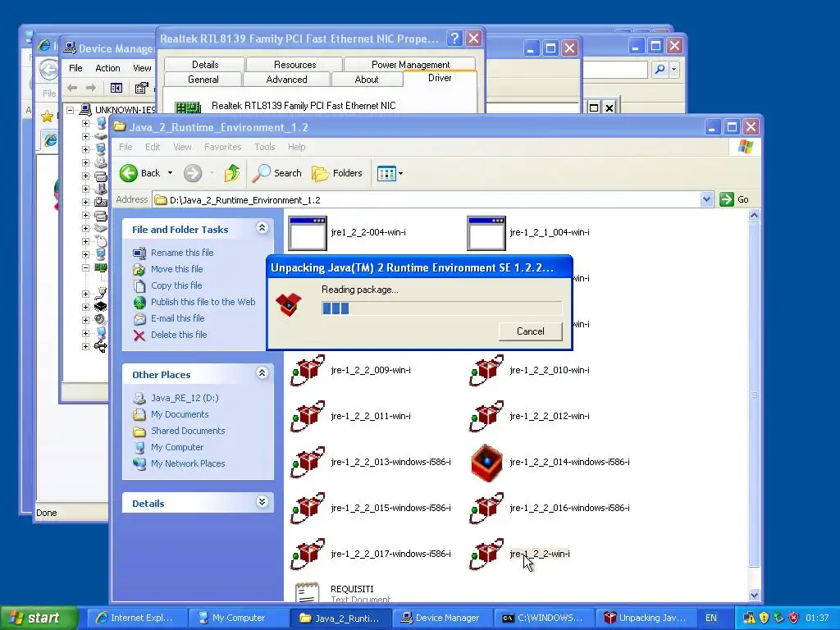Expand the address bar dropdown

pyautogui.click(x=706, y=199)
